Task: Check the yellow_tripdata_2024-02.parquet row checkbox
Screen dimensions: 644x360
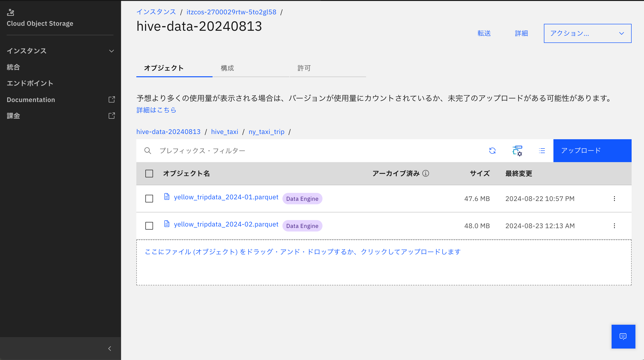Action: pyautogui.click(x=149, y=226)
